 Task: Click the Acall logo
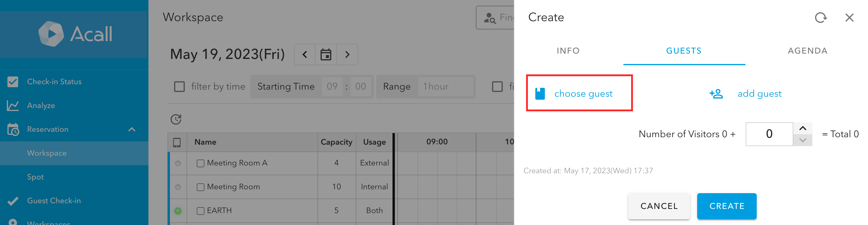[x=75, y=34]
